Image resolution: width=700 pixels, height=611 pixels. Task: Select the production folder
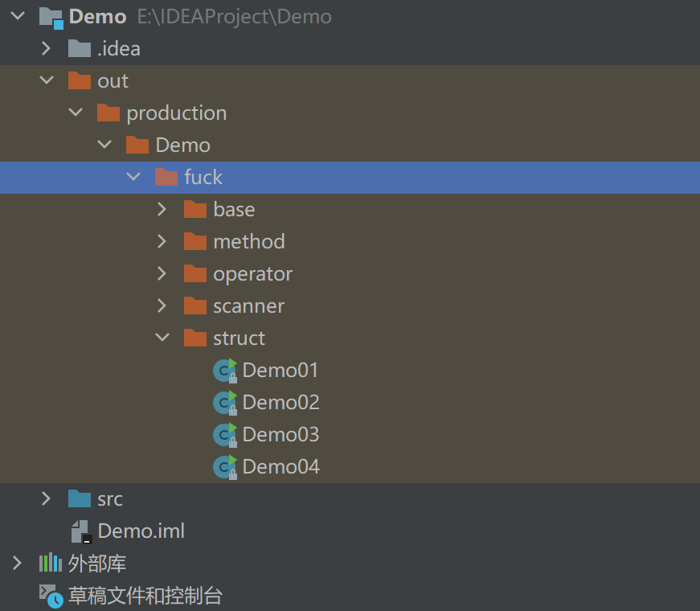(x=175, y=113)
